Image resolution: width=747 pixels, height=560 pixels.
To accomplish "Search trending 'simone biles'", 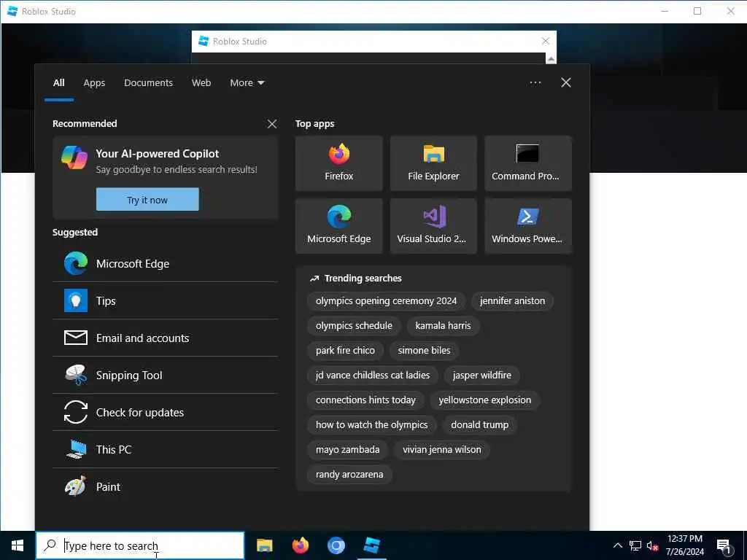I will click(424, 351).
